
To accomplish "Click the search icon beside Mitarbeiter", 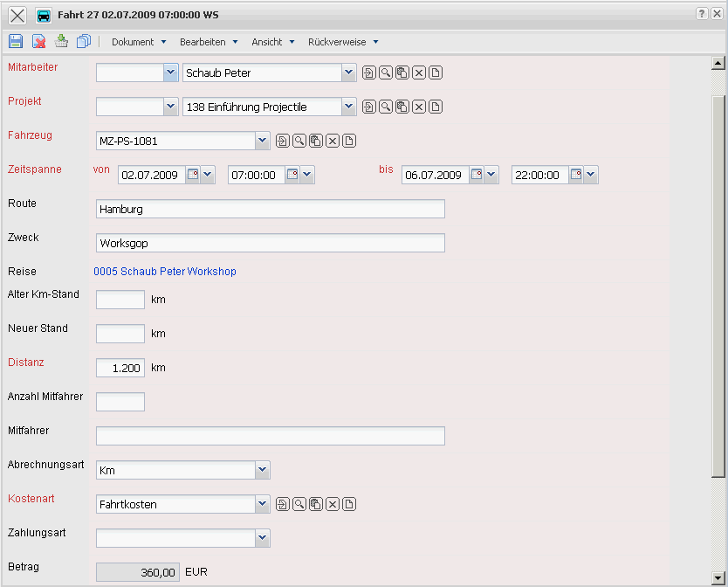I will (385, 73).
